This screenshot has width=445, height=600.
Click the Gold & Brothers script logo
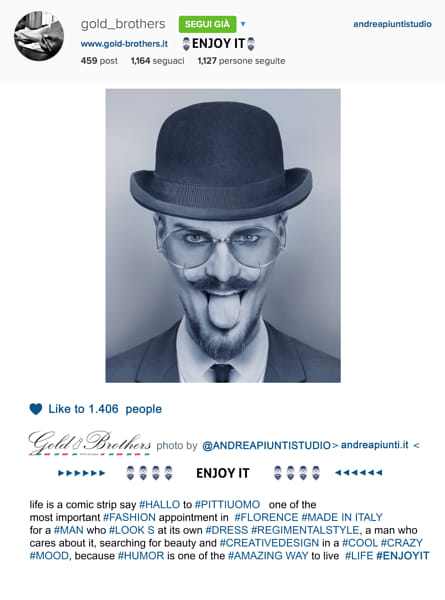point(90,443)
